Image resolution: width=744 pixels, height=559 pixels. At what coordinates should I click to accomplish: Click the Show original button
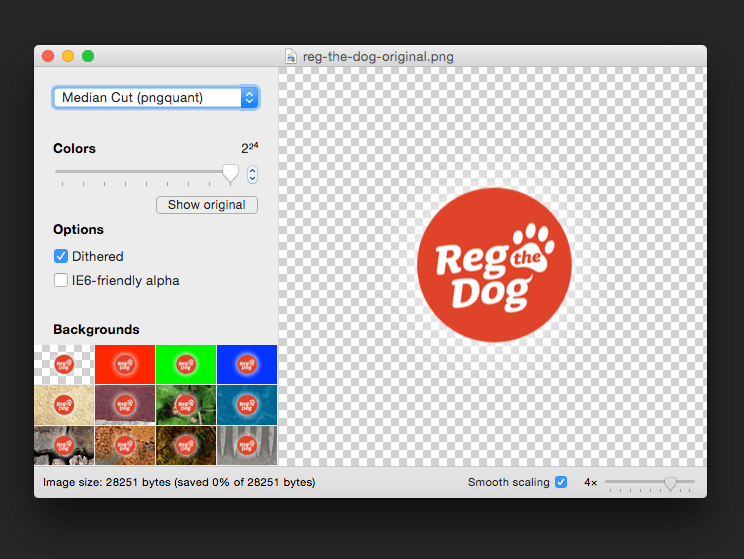[x=207, y=205]
